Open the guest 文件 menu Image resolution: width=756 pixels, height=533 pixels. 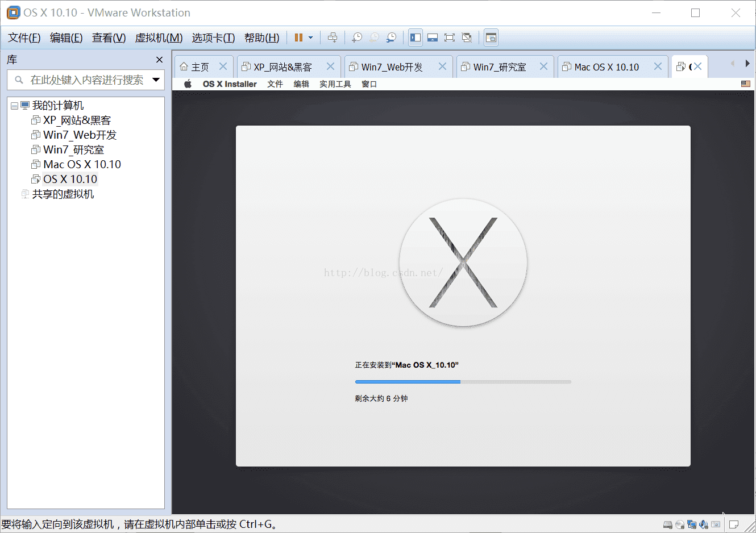[x=275, y=84]
